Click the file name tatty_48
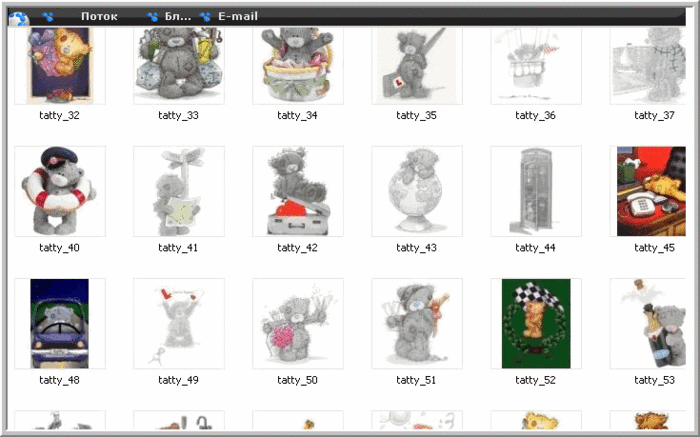Screen dimensions: 700x437 pyautogui.click(x=59, y=380)
